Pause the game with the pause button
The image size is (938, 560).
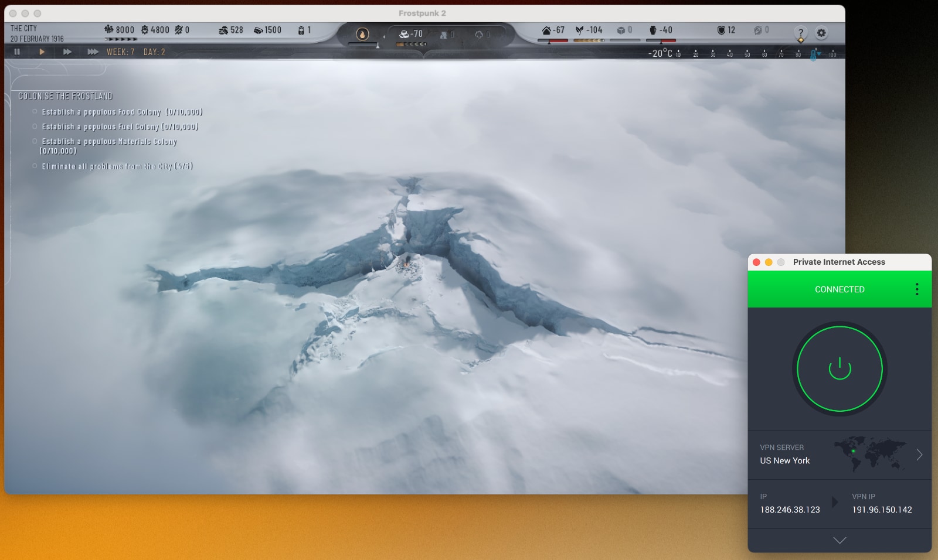pos(17,52)
